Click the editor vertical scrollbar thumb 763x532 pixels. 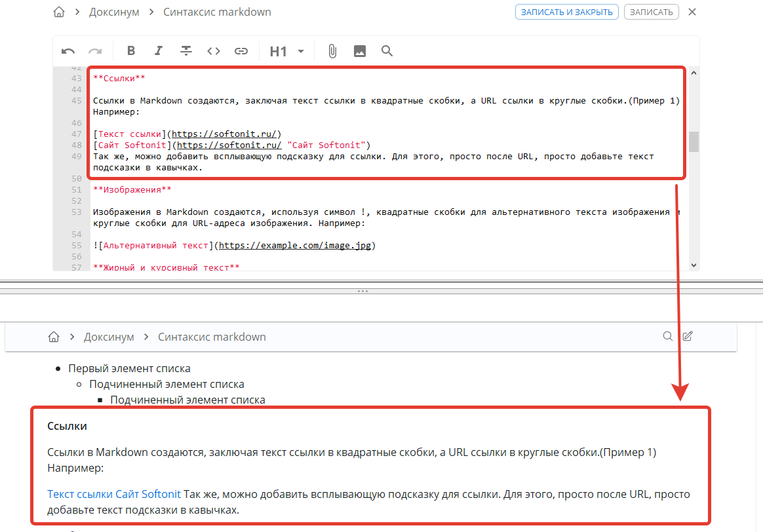[x=694, y=142]
